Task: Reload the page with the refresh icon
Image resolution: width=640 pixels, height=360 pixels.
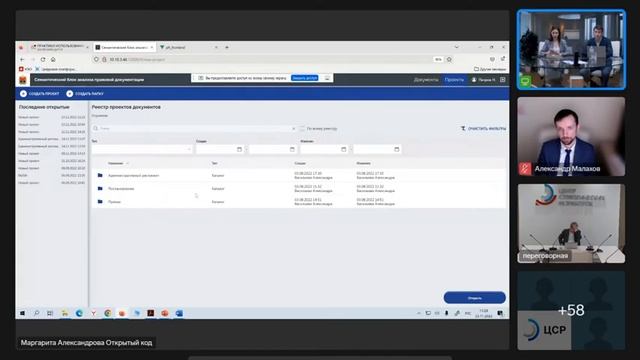Action: point(43,60)
